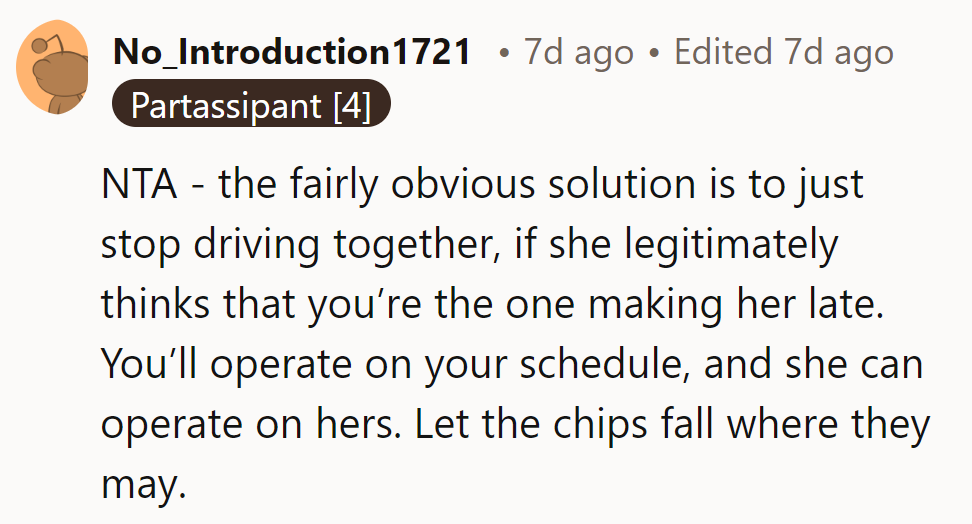Image resolution: width=972 pixels, height=524 pixels.
Task: Open No_Introduction1721's user profile
Action: pos(292,53)
